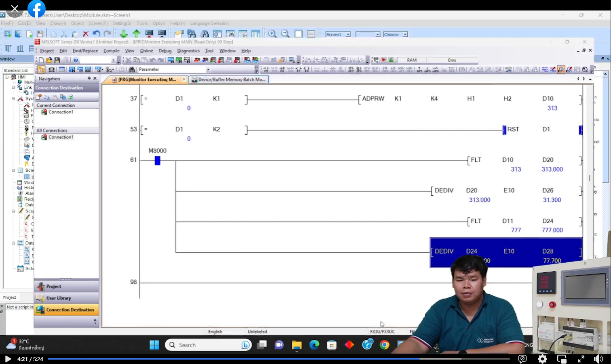Image resolution: width=611 pixels, height=364 pixels.
Task: Click the GX Works2 Cut scissors icon
Action: [129, 60]
